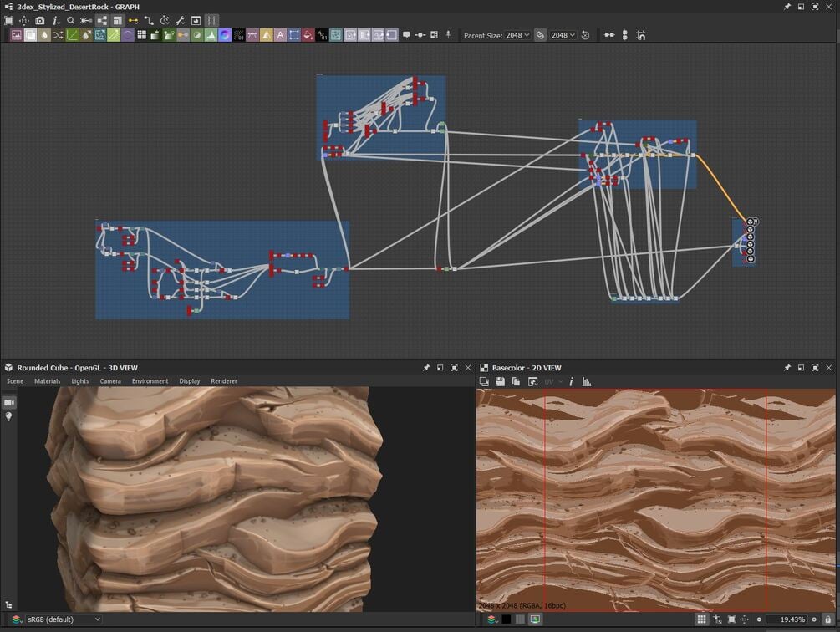Screen dimensions: 840x632
Task: Open the Renderer menu in 3D view
Action: 224,381
